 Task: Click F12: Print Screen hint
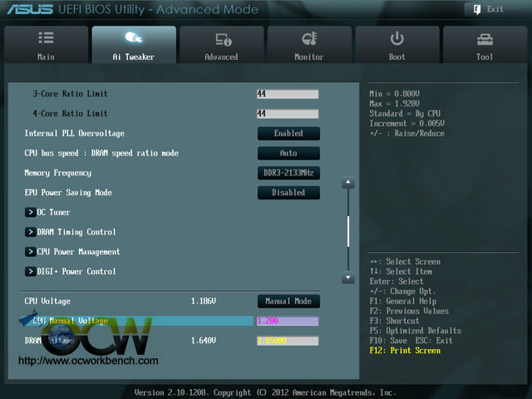[x=405, y=351]
